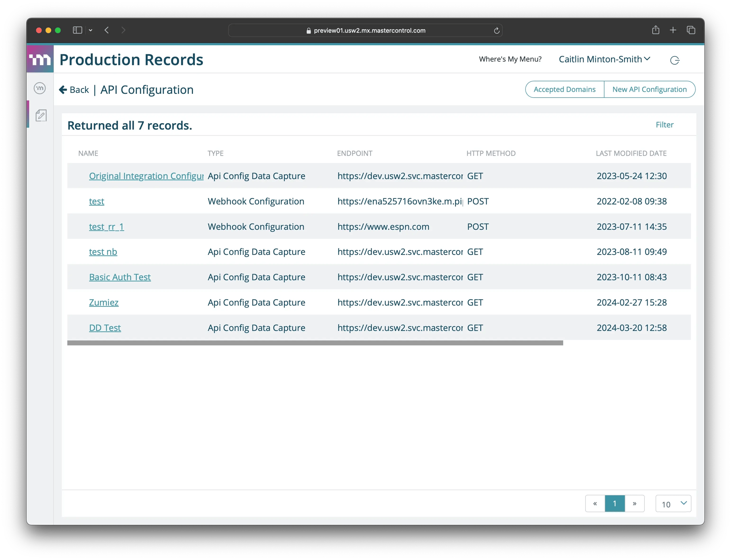
Task: Open the test webhook record
Action: (x=96, y=201)
